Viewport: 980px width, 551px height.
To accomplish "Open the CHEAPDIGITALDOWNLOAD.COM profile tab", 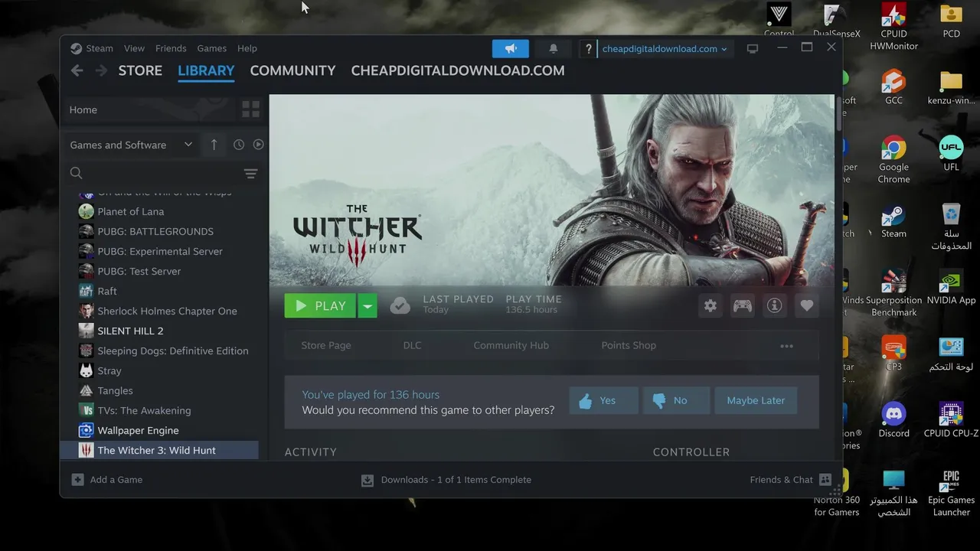I will [x=458, y=70].
